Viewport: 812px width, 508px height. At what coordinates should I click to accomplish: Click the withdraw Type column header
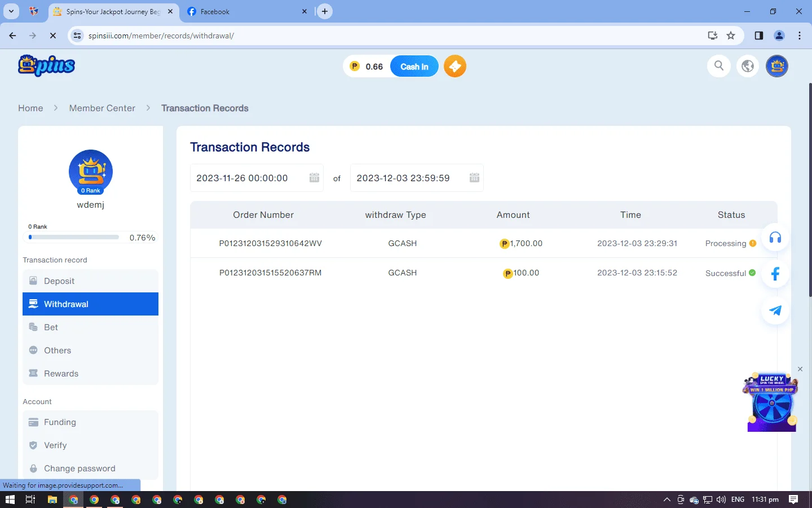pos(396,215)
